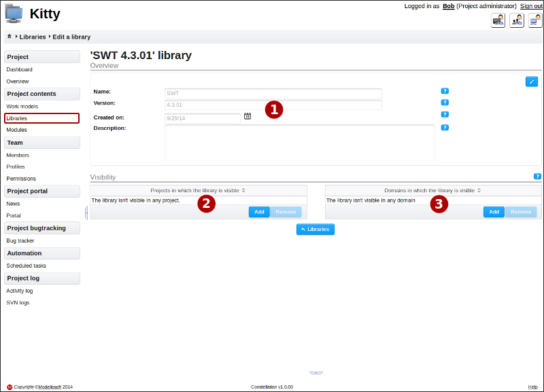The height and width of the screenshot is (392, 544).
Task: Open Dashboard in the sidebar
Action: click(20, 69)
